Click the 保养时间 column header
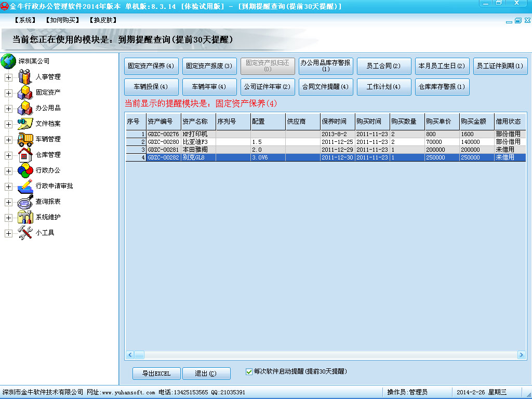532x399 pixels. (x=337, y=122)
